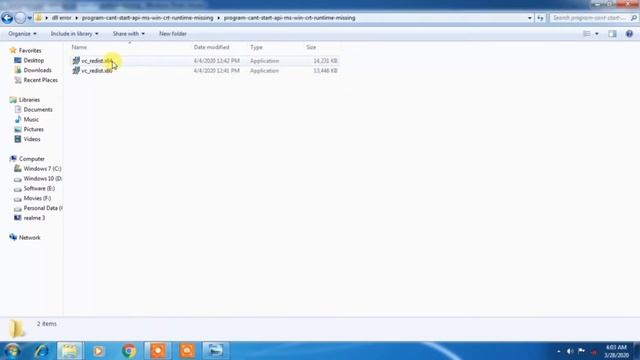Open the Organize menu
The height and width of the screenshot is (360, 640).
coord(22,34)
